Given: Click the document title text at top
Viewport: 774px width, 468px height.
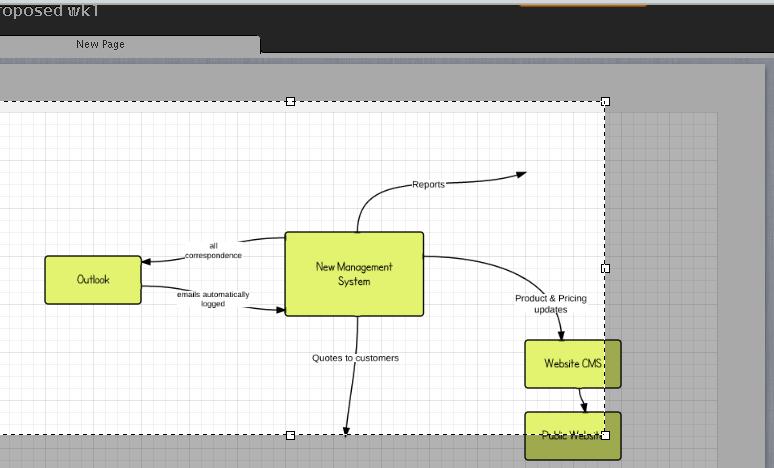Looking at the screenshot, I should tap(49, 11).
